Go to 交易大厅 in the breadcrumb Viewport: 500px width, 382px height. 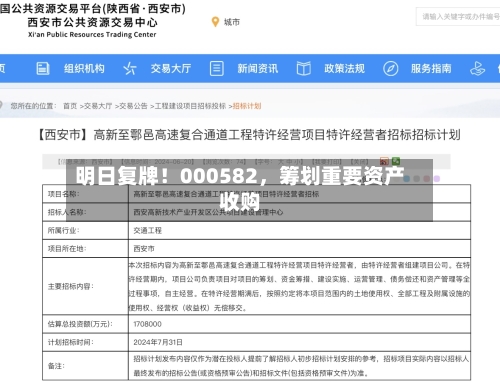click(98, 106)
